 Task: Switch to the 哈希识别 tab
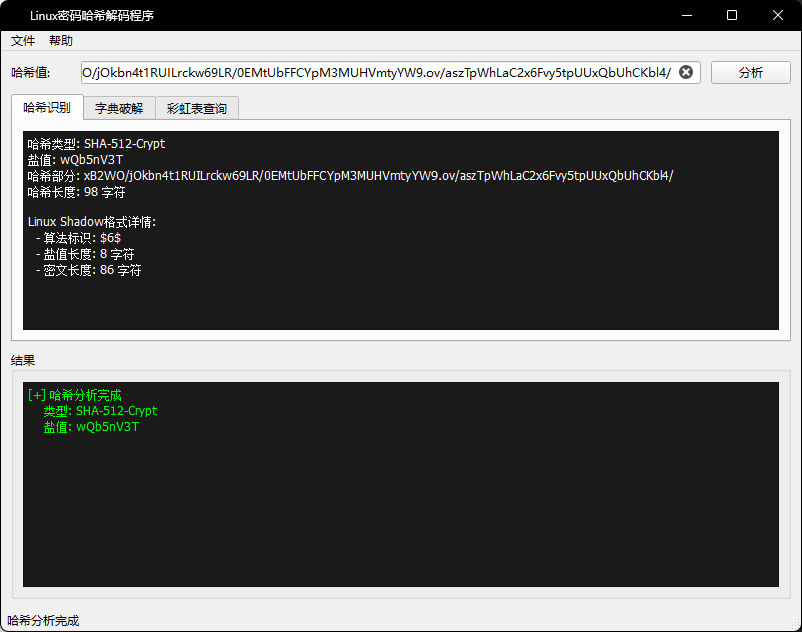(x=47, y=107)
